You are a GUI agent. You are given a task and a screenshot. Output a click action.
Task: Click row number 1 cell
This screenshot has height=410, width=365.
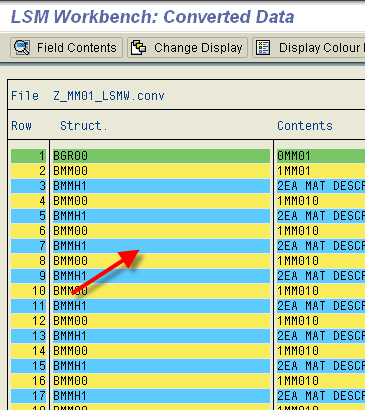[x=29, y=156]
